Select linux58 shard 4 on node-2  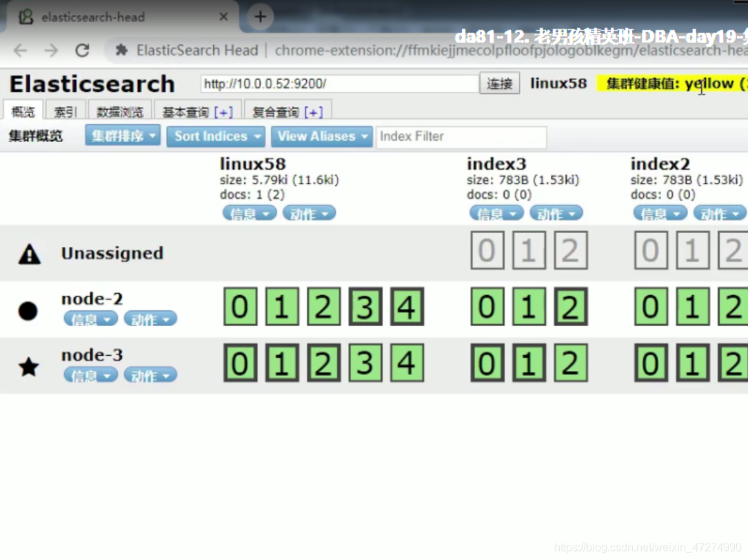click(407, 306)
